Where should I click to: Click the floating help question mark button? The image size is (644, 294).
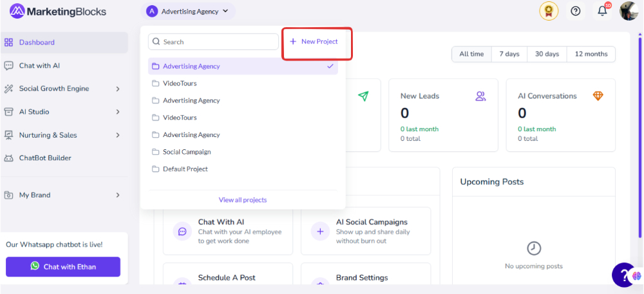pyautogui.click(x=623, y=275)
